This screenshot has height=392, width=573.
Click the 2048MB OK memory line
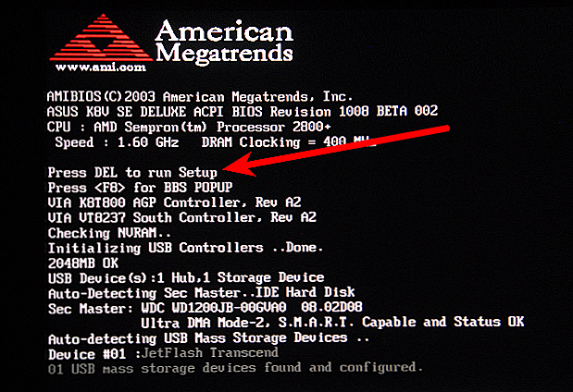(x=83, y=263)
